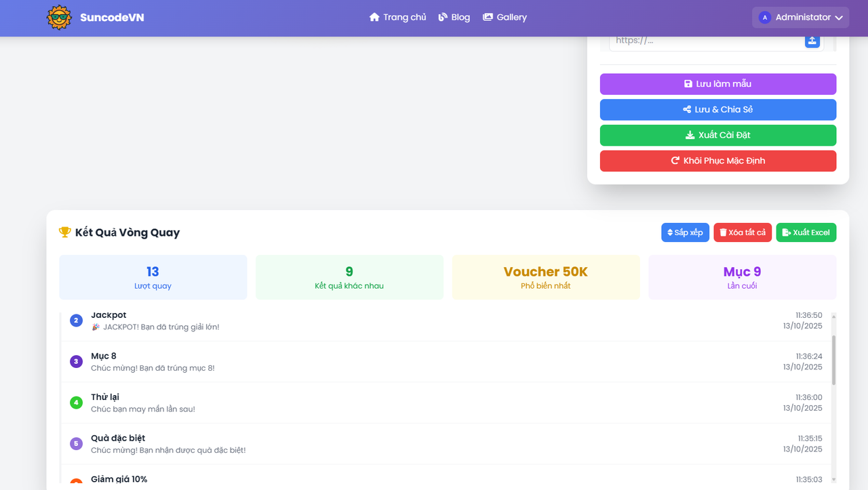Screen dimensions: 868x490
Task: Click the trophy icon beside Kết Quả Vòng Quay
Action: tap(65, 232)
